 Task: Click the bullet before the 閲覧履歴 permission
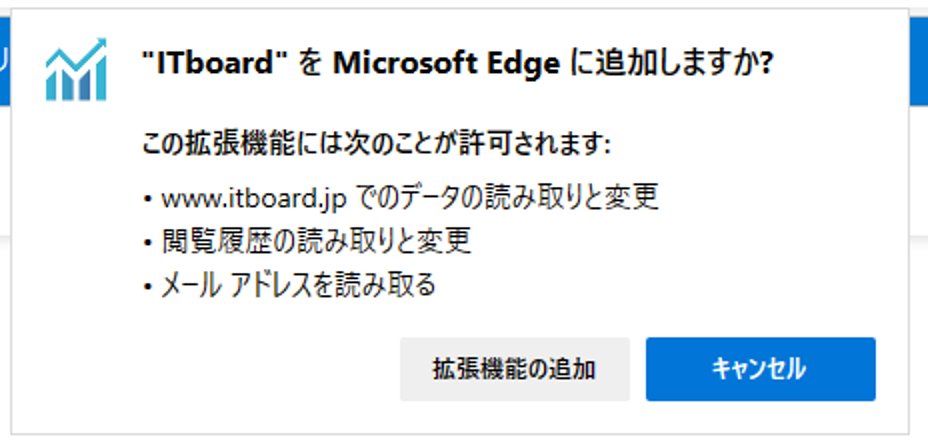(x=147, y=243)
